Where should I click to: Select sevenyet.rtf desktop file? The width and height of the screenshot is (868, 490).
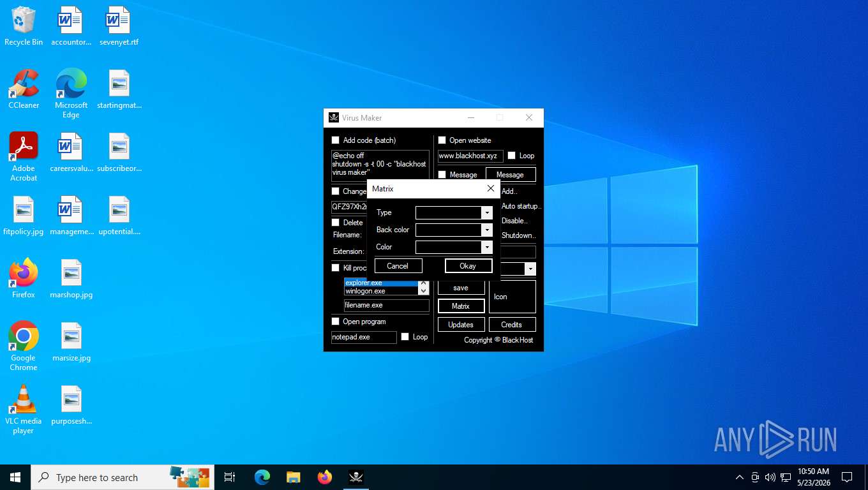(x=119, y=26)
